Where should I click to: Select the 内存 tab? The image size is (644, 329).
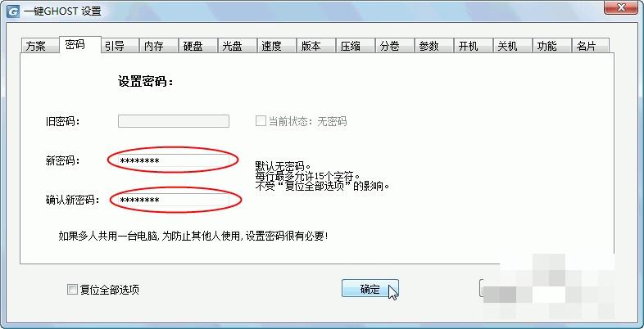pos(158,46)
